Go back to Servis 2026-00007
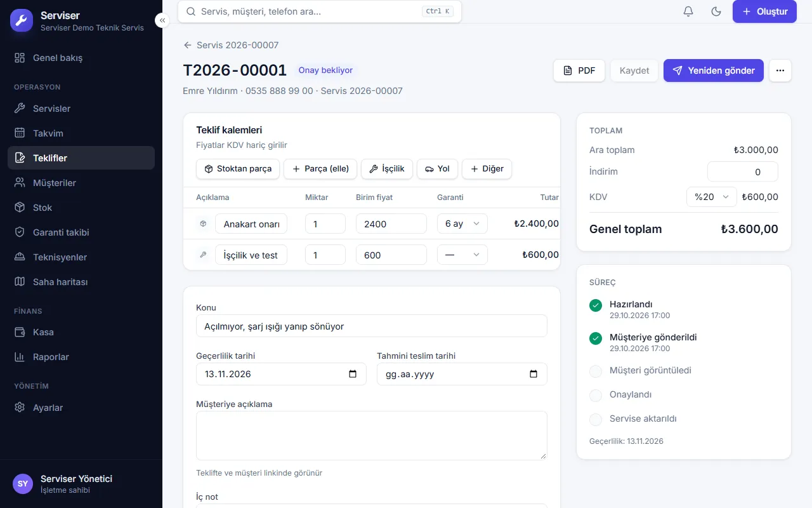This screenshot has width=812, height=508. pos(231,45)
